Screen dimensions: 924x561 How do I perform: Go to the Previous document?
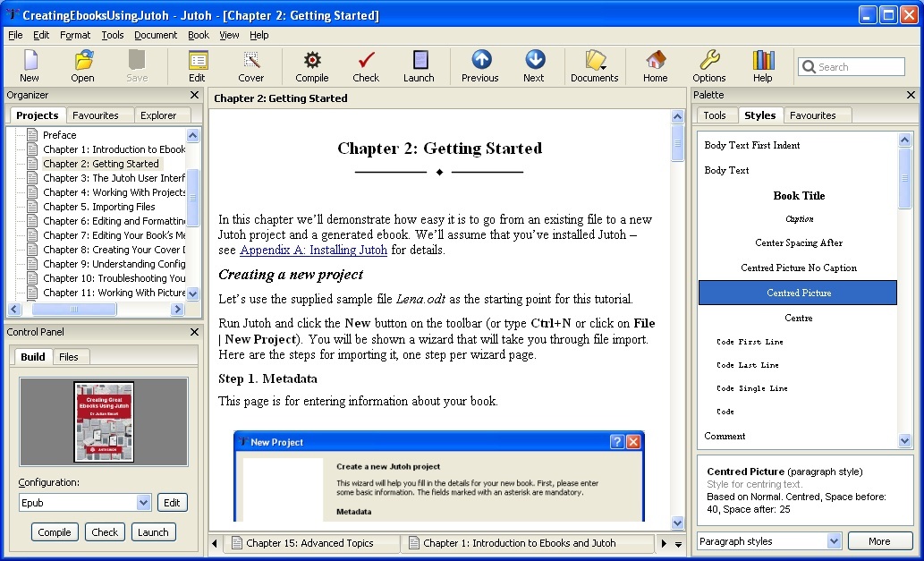[x=480, y=65]
